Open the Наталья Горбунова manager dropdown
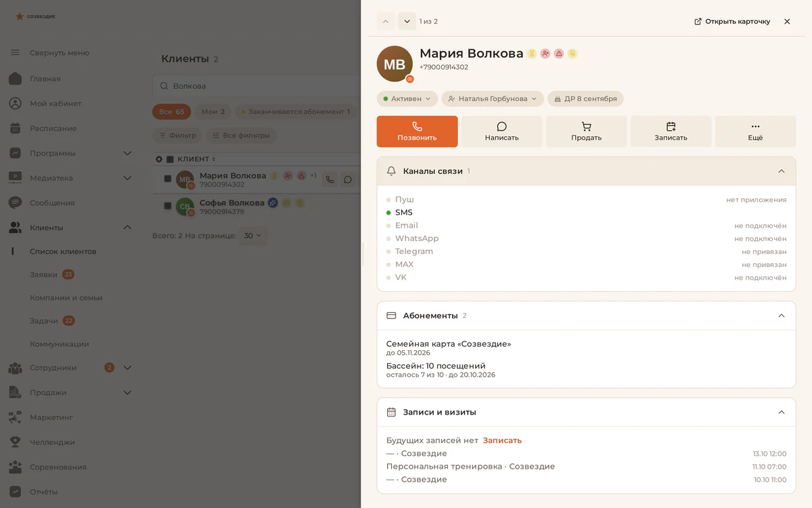Screen dimensions: 812x508 pyautogui.click(x=493, y=99)
